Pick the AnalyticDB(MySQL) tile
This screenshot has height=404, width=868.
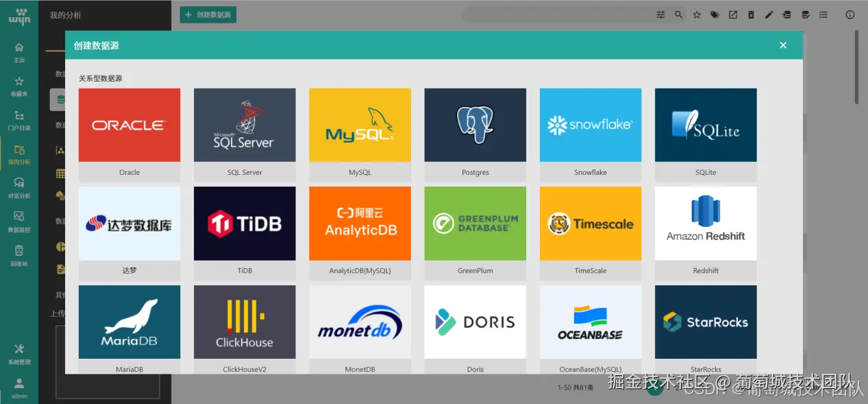[x=360, y=233]
